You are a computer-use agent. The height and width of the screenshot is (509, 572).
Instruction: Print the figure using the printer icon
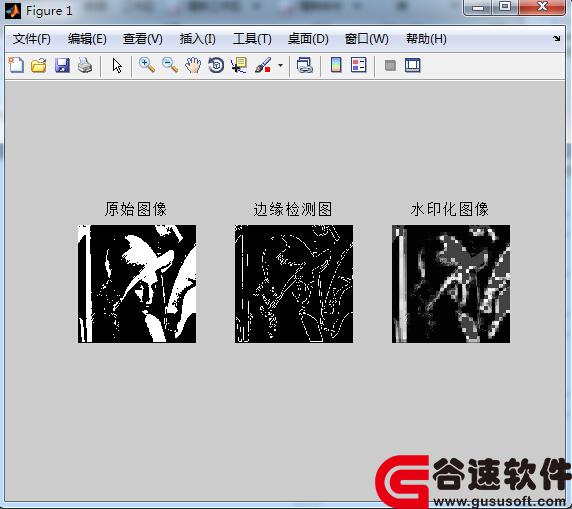(85, 66)
